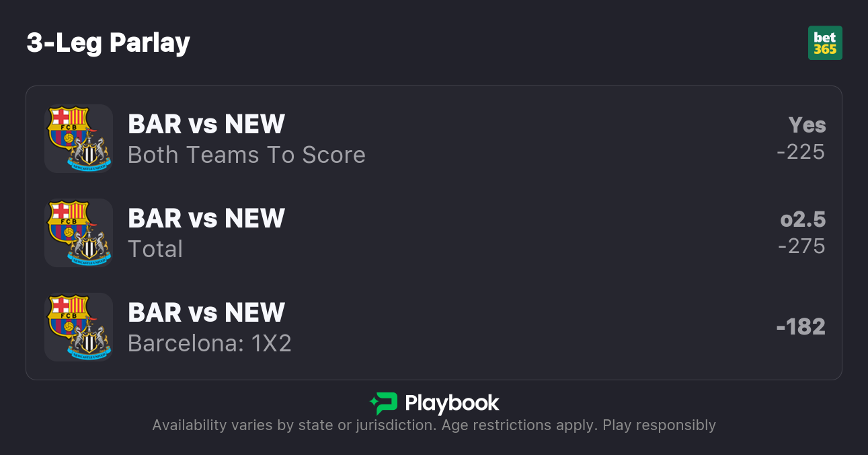This screenshot has width=868, height=455.
Task: Click the green Playbook logo icon
Action: pos(383,403)
